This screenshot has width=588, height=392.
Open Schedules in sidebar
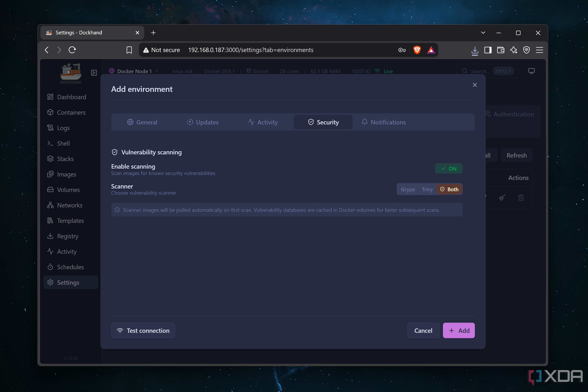click(x=71, y=267)
